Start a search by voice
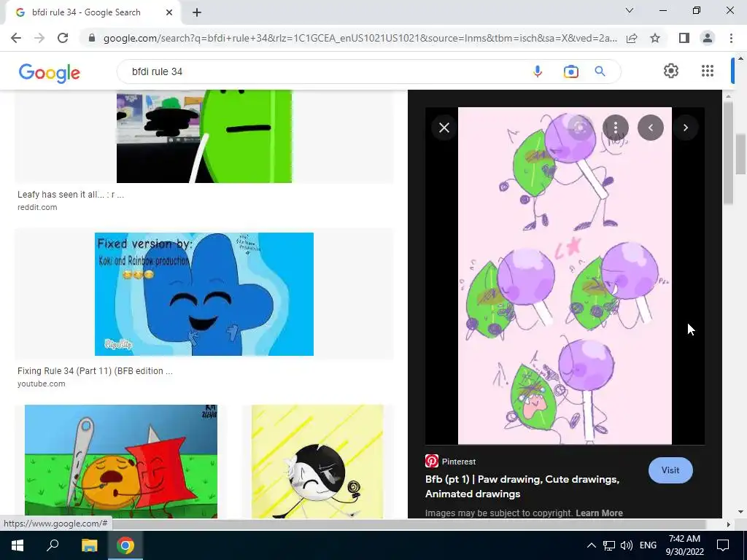The image size is (747, 560). click(538, 71)
